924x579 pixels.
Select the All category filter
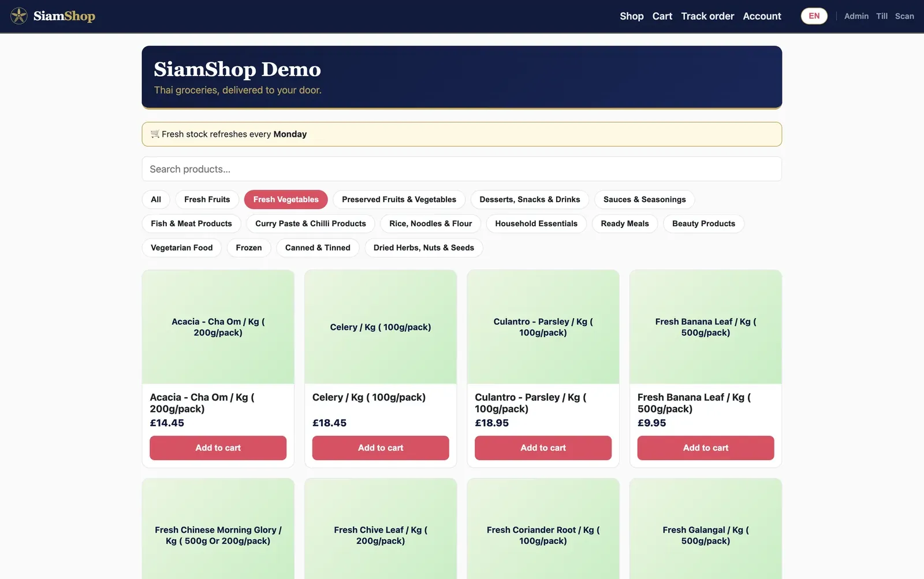156,200
